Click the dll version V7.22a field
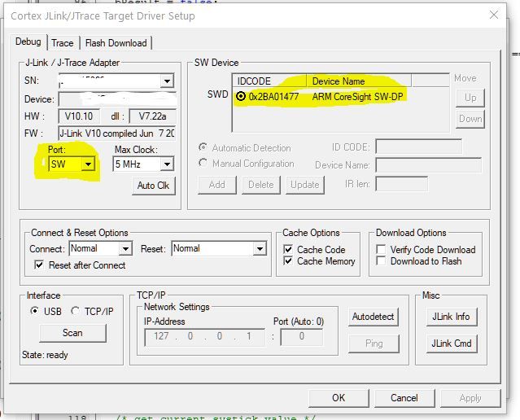 tap(152, 116)
